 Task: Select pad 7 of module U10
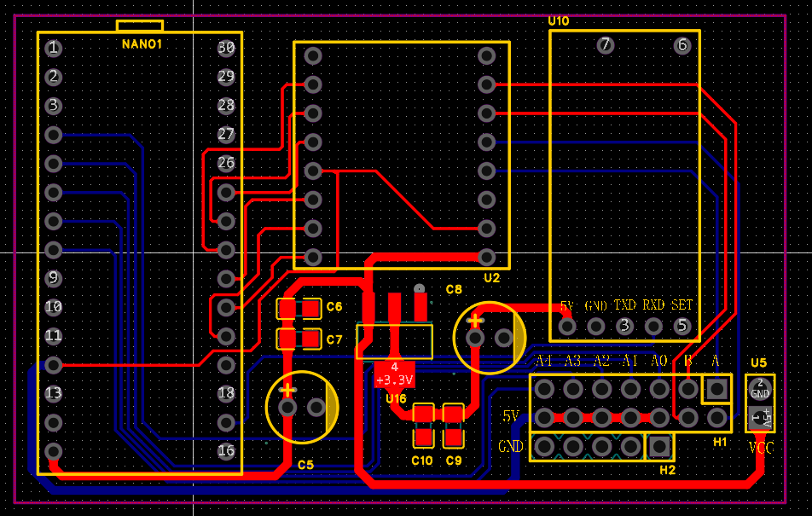click(605, 46)
